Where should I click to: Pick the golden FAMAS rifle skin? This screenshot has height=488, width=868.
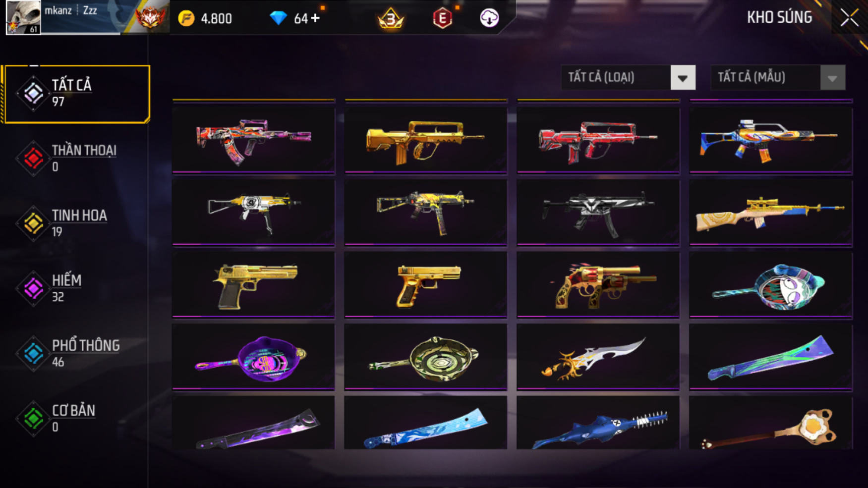click(x=426, y=140)
